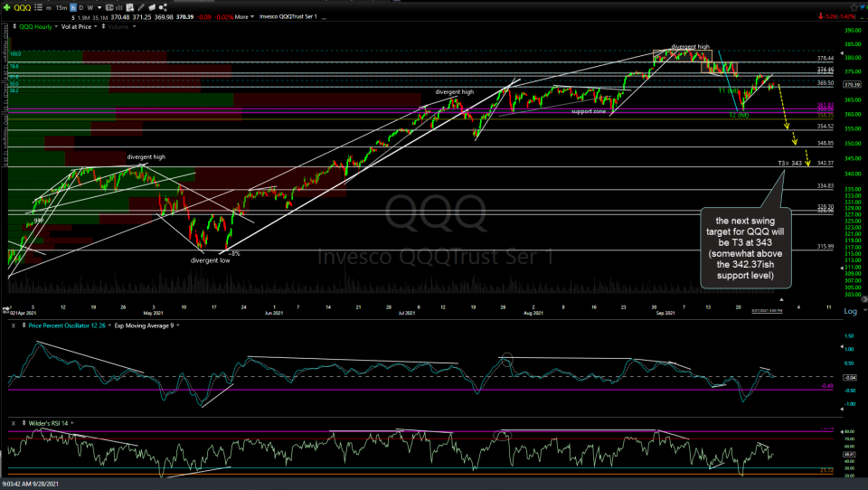Click the white triangle marker above the date axis
This screenshot has width=868, height=490.
(781, 299)
